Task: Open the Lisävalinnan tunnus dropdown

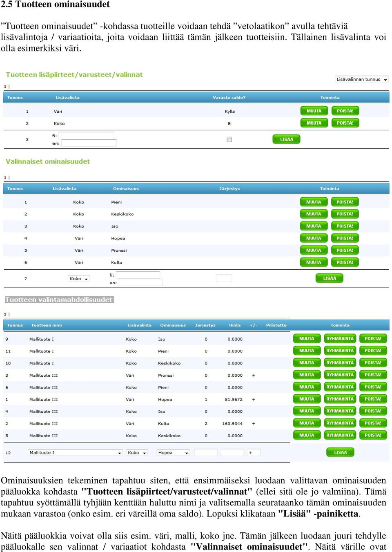Action: (362, 79)
